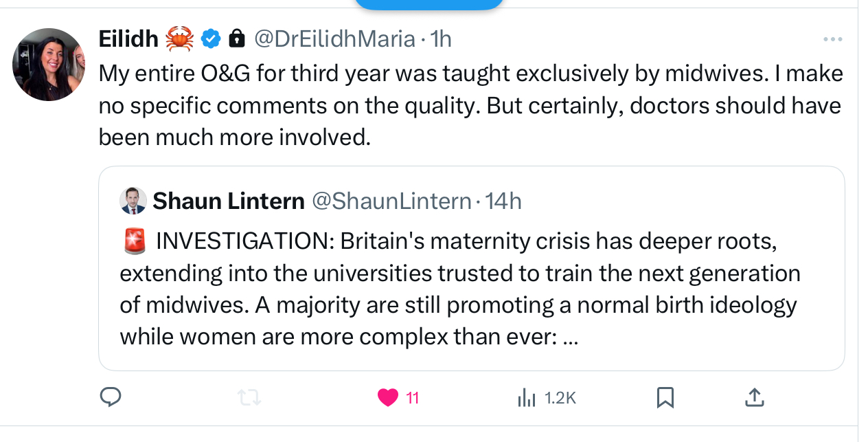The width and height of the screenshot is (868, 442).
Task: Click Eilidh's blue verified badge
Action: (x=211, y=39)
